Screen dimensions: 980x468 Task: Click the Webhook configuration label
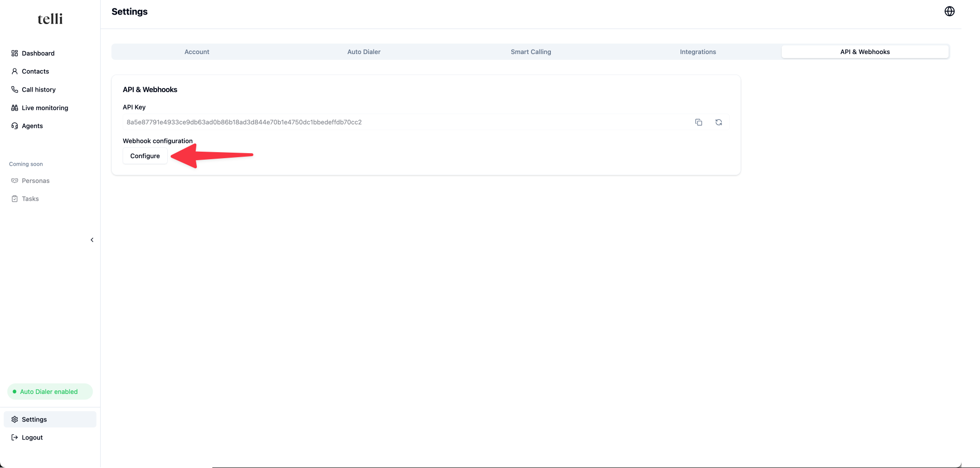tap(158, 141)
